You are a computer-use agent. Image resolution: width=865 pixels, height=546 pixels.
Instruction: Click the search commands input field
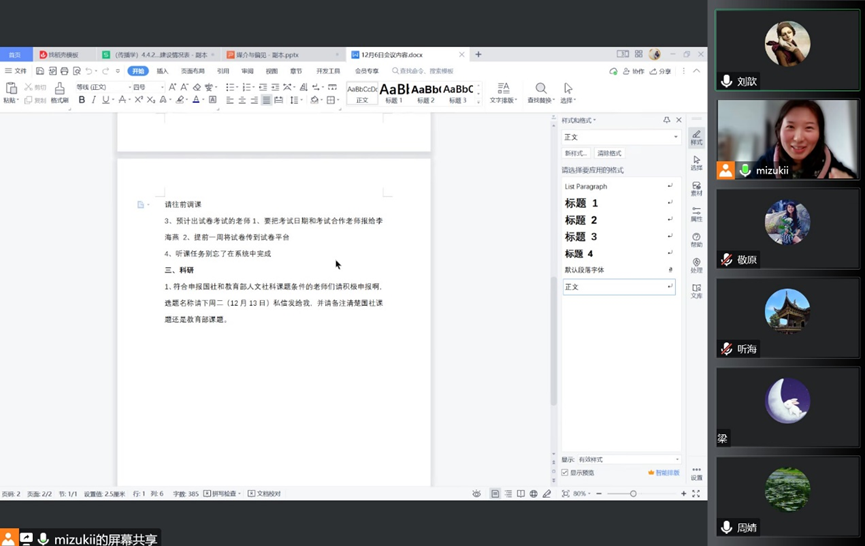[425, 71]
